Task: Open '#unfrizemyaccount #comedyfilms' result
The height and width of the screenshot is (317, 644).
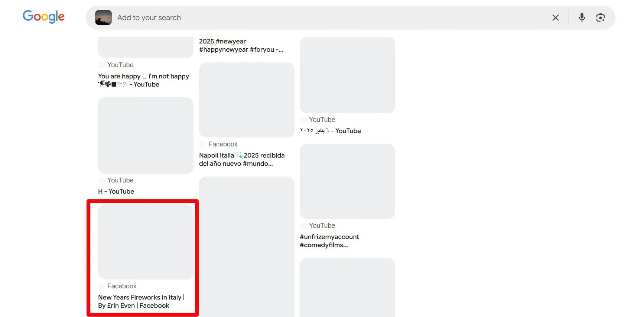Action: 329,241
